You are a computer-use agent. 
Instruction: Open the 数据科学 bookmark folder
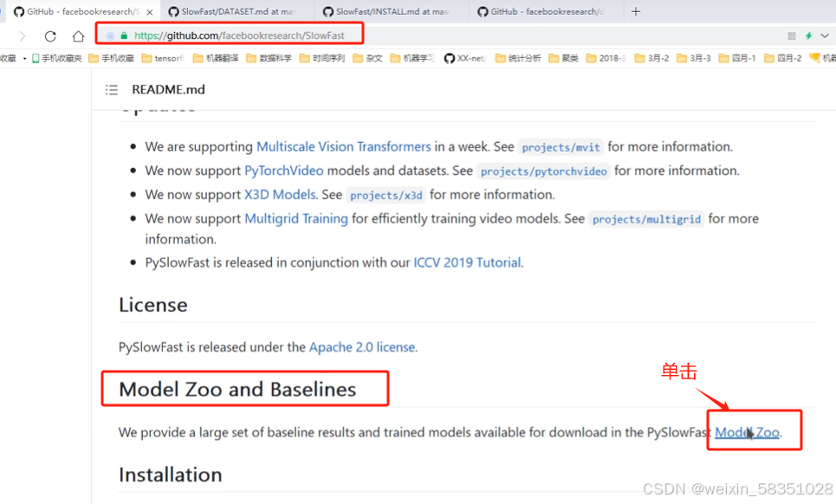pyautogui.click(x=269, y=58)
